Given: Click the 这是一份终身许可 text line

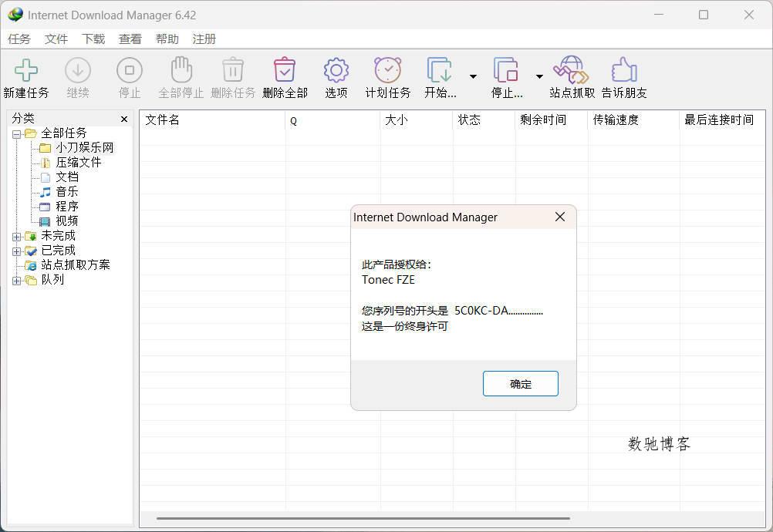Looking at the screenshot, I should [x=404, y=326].
